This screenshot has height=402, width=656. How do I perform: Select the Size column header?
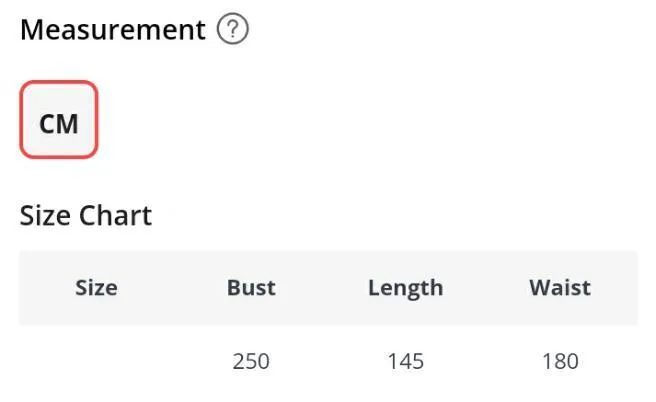tap(96, 288)
